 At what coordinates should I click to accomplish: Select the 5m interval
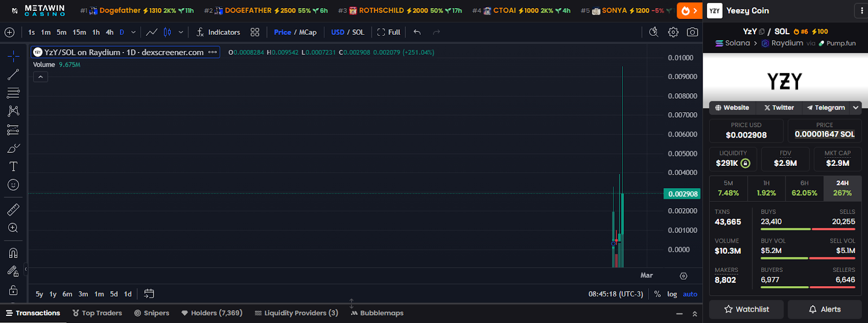(x=61, y=33)
